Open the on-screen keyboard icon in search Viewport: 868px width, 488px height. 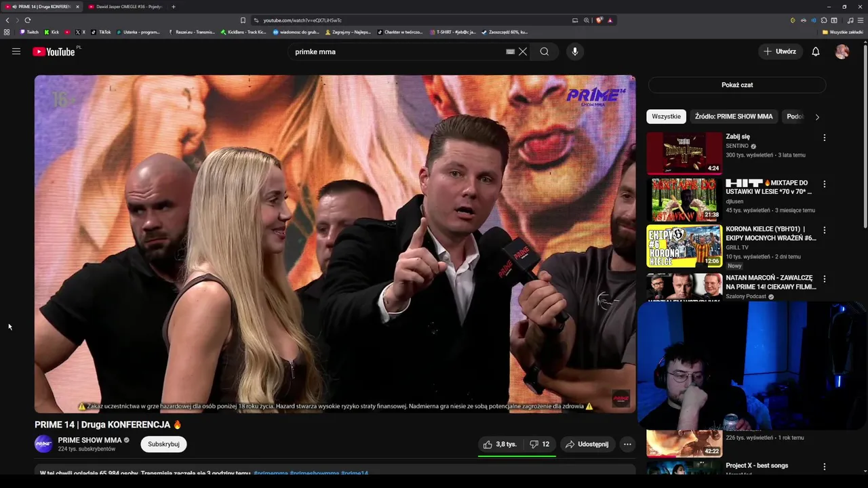pyautogui.click(x=510, y=52)
